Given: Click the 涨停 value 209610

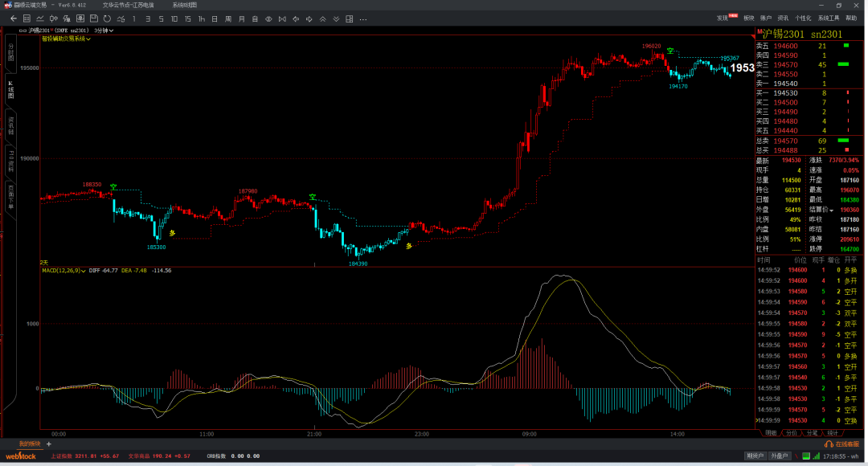Looking at the screenshot, I should coord(850,239).
